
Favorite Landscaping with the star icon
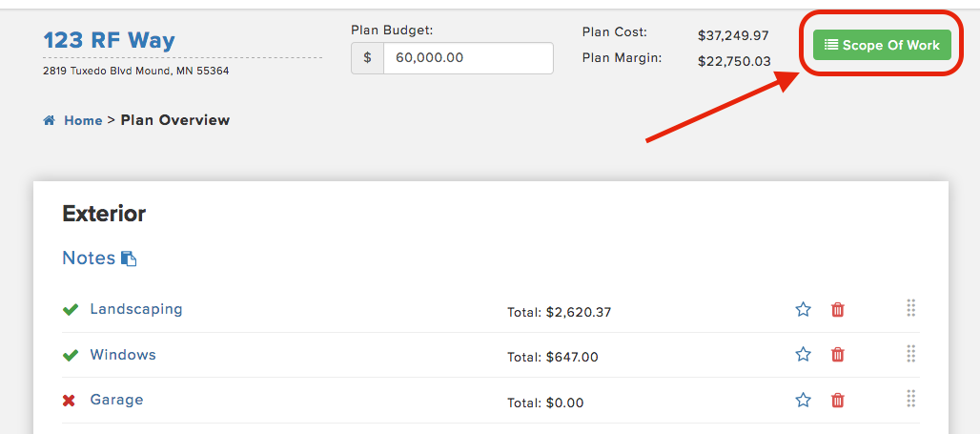[803, 309]
